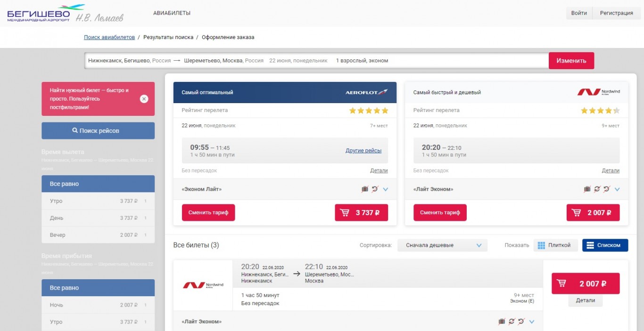Click the four-star rating in Nordwind card
Screen dimensions: 644x331
600,111
